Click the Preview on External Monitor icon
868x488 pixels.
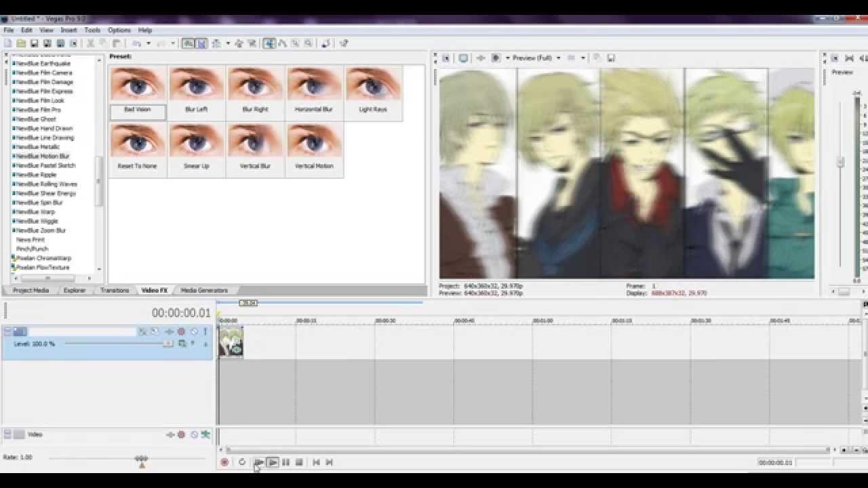(463, 58)
